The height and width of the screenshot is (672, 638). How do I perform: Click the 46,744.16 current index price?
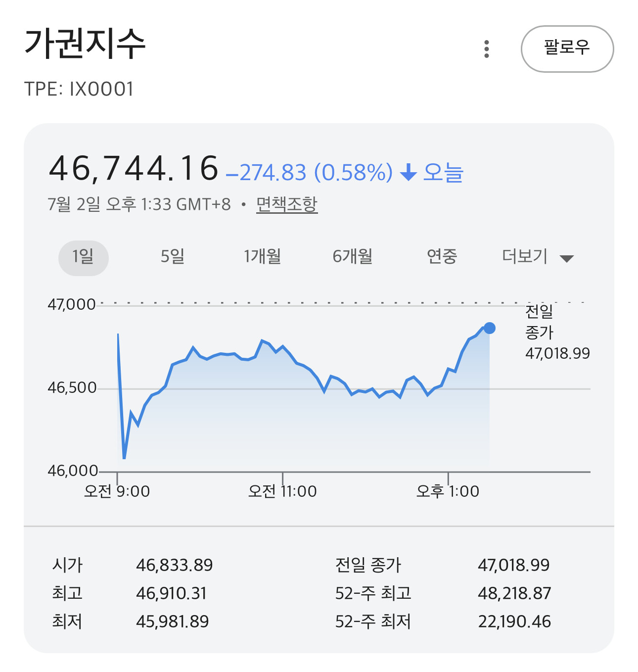(134, 168)
